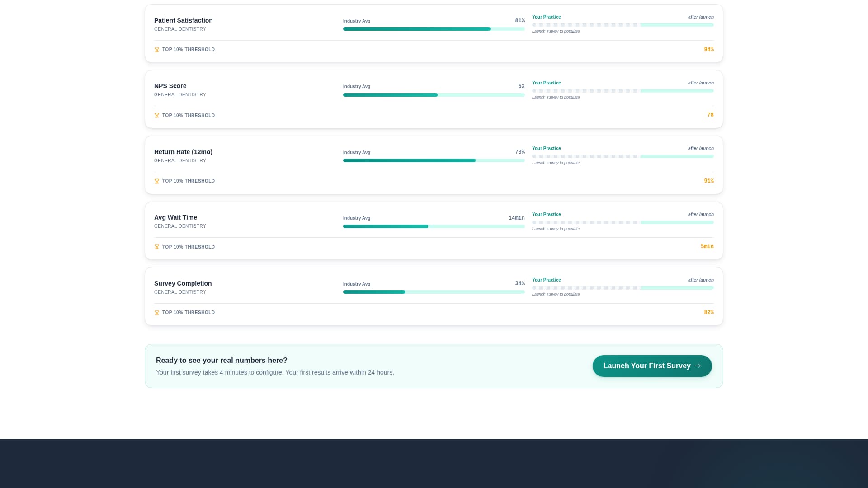Image resolution: width=868 pixels, height=488 pixels.
Task: Select the Patient Satisfaction title
Action: point(184,20)
